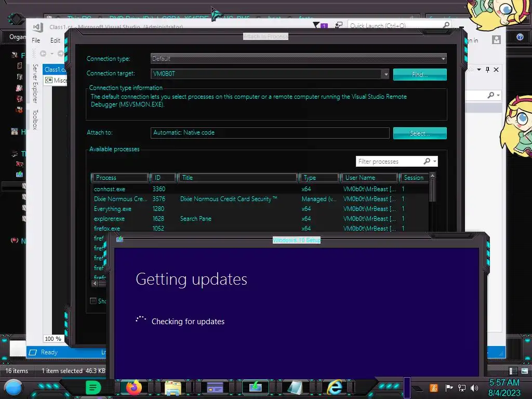
Task: Toggle the Show processes checkbox
Action: [94, 301]
